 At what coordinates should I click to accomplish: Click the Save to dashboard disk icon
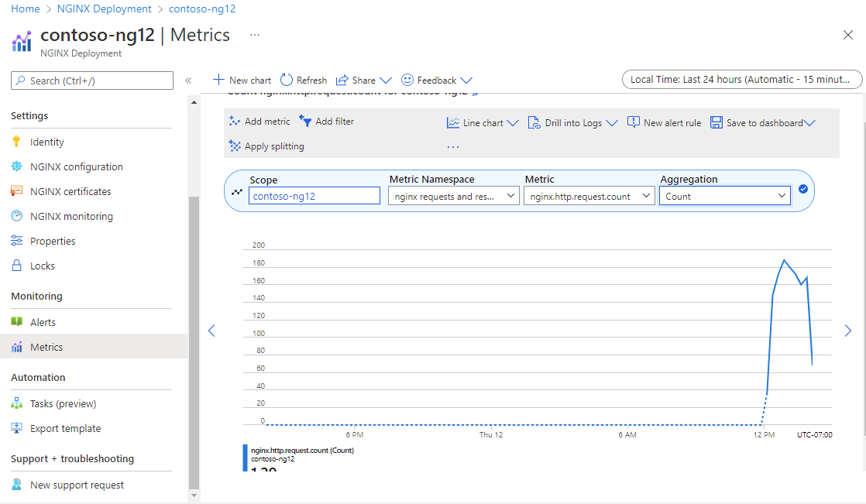[x=717, y=123]
